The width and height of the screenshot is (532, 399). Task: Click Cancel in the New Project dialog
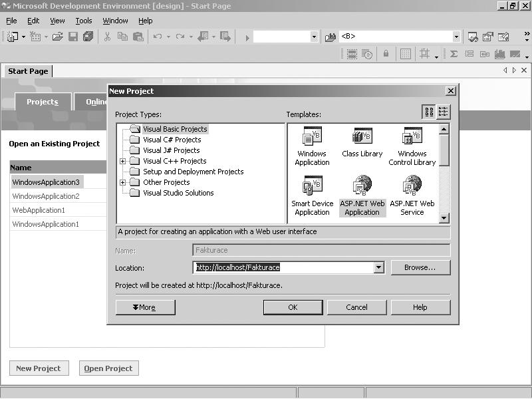356,307
